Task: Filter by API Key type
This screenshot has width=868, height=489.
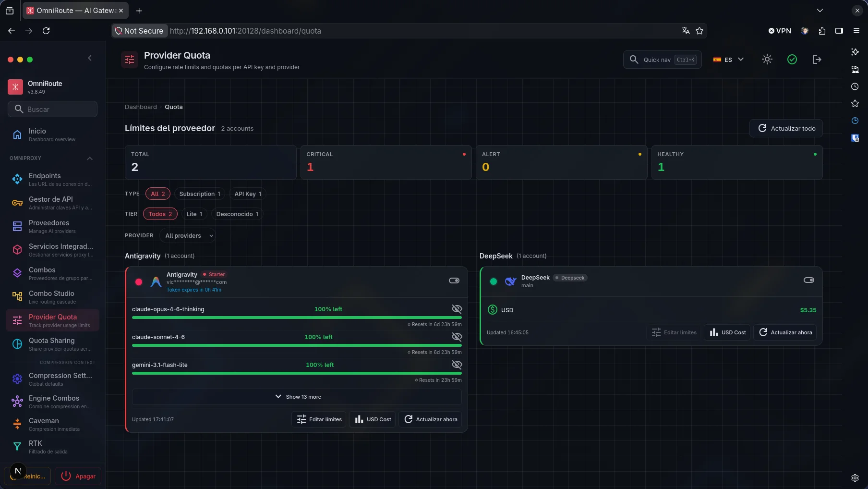Action: tap(248, 194)
